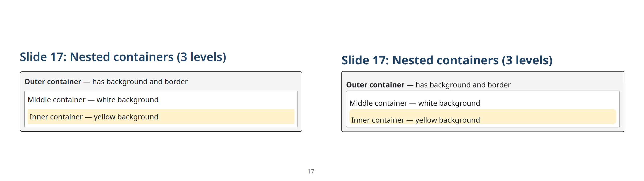Click the left slide title 'Slide 17: Nested containers'
The width and height of the screenshot is (644, 181).
tap(97, 57)
